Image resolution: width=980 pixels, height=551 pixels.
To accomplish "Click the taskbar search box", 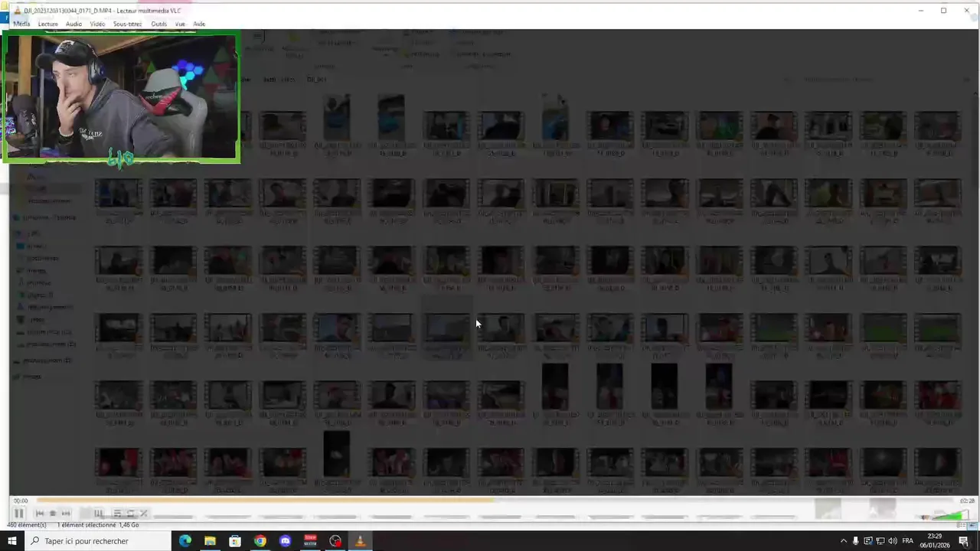I will point(98,541).
